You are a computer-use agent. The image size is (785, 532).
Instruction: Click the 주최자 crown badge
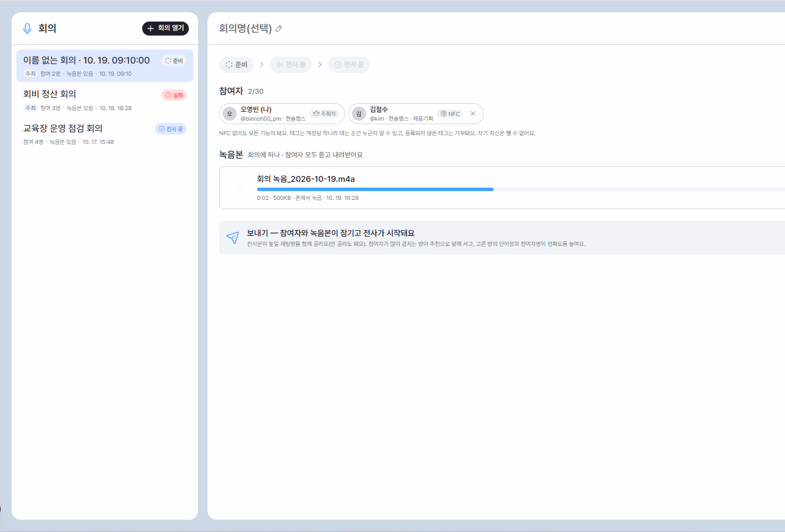pyautogui.click(x=325, y=114)
